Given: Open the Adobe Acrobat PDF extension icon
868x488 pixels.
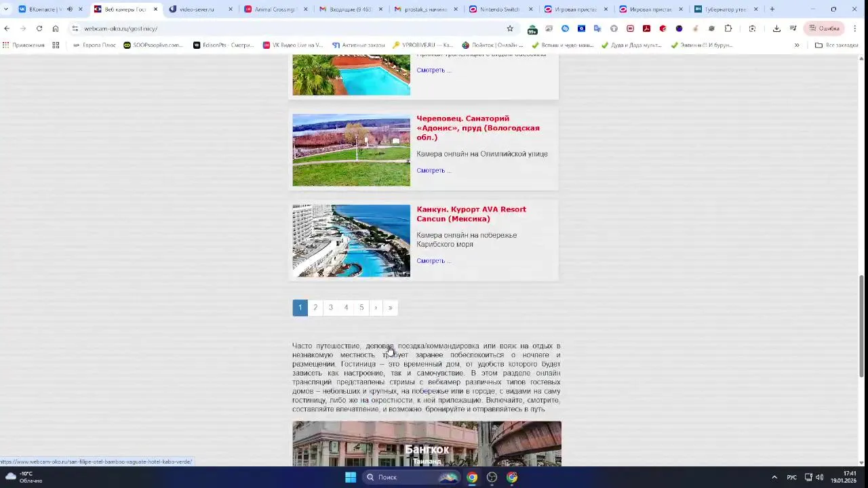Looking at the screenshot, I should [646, 28].
